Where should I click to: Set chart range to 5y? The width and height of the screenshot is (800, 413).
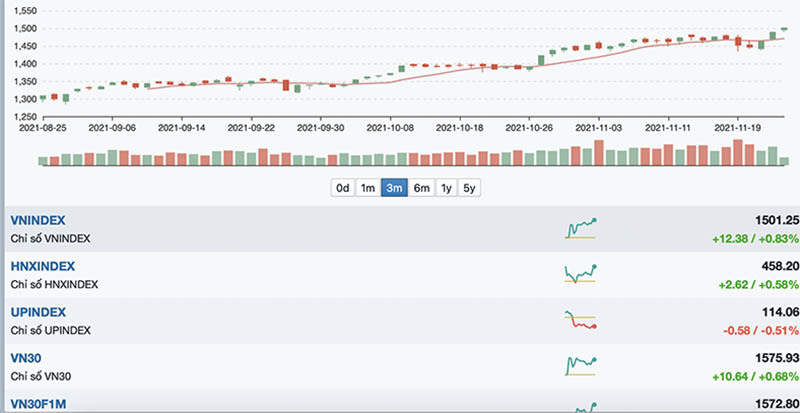[x=470, y=188]
